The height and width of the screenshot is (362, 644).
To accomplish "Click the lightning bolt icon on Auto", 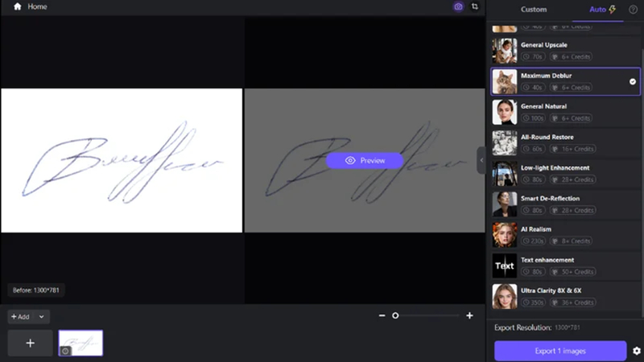I will click(613, 10).
